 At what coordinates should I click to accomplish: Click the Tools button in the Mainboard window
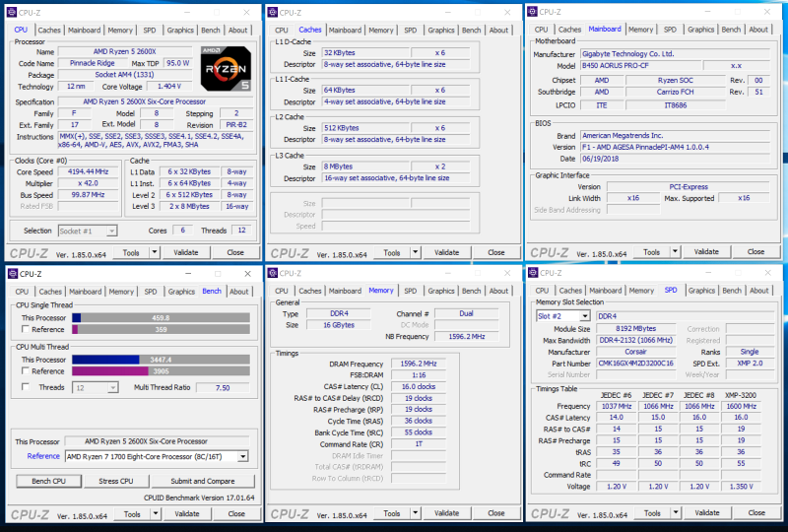651,251
